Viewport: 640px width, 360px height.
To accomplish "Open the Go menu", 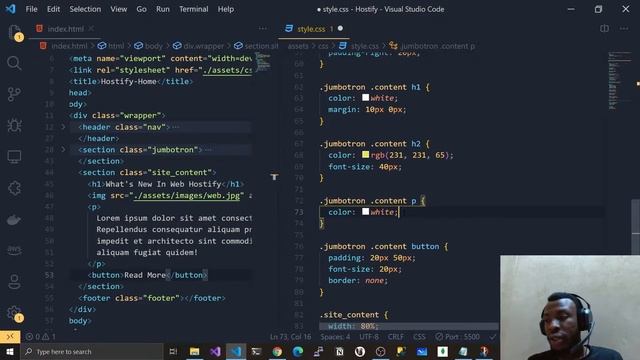I will click(141, 9).
